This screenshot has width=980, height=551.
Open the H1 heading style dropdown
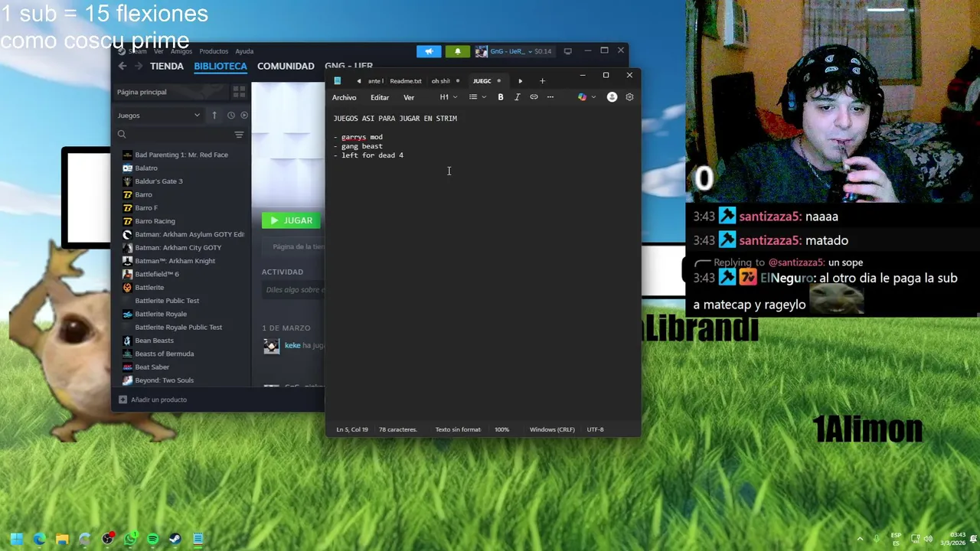point(448,97)
